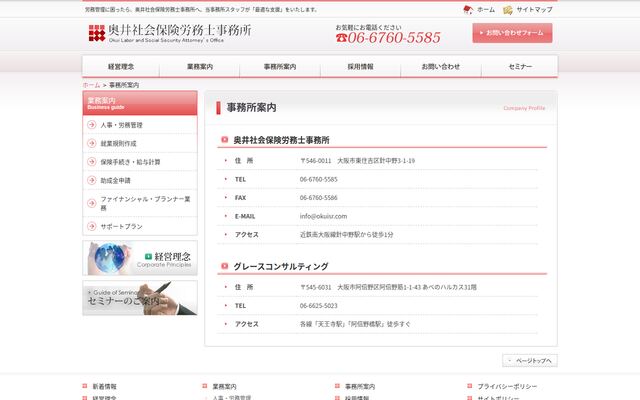This screenshot has height=400, width=640.
Task: Click the red square logo icon
Action: pos(97,33)
